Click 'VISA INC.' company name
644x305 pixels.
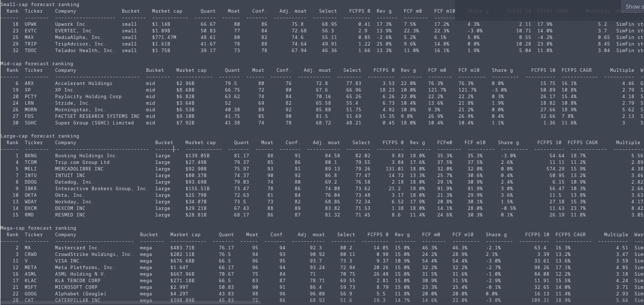(x=68, y=261)
